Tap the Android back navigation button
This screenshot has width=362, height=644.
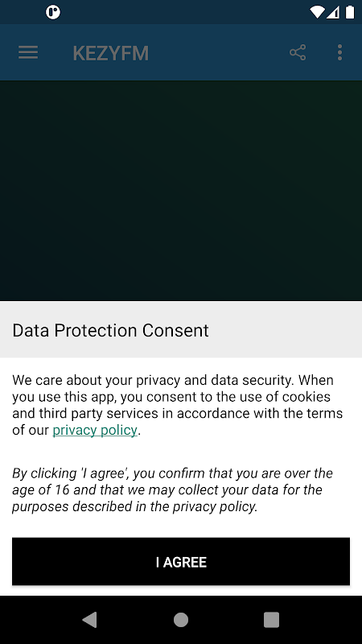click(89, 619)
